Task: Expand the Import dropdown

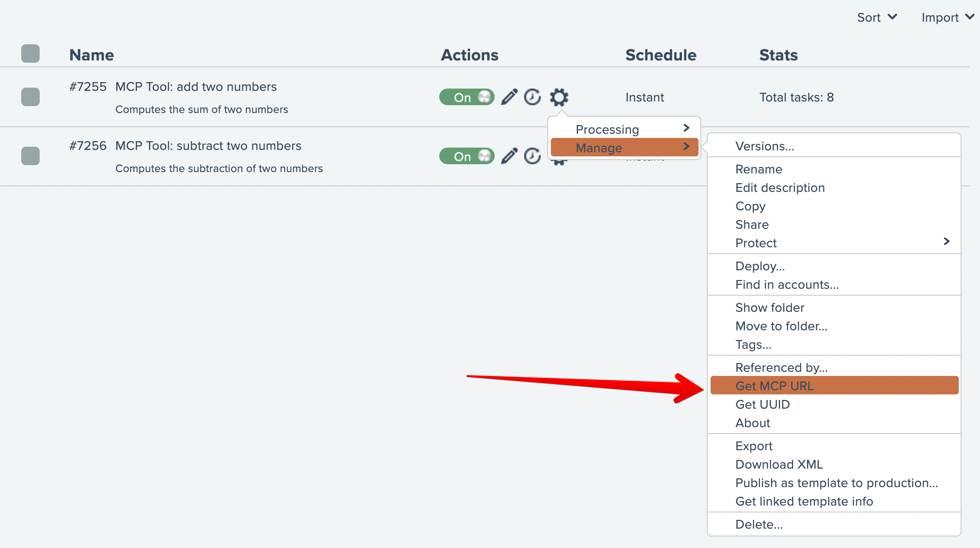Action: 947,18
